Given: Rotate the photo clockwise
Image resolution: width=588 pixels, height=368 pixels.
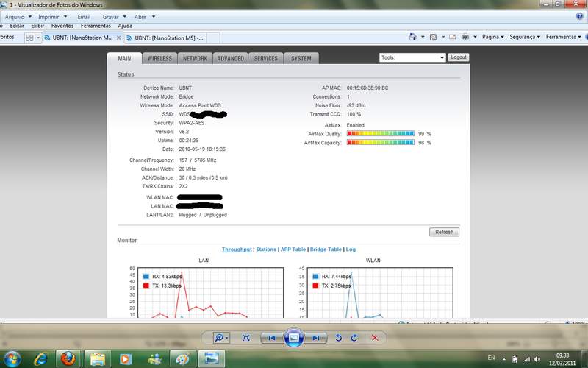Looking at the screenshot, I should pyautogui.click(x=354, y=338).
